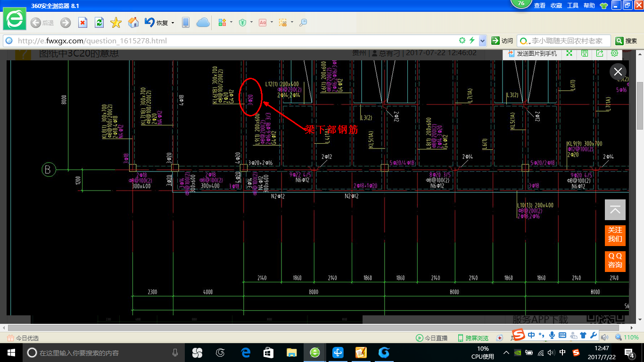Open Microsoft Store from the taskbar
The image size is (644, 362).
pos(268,353)
